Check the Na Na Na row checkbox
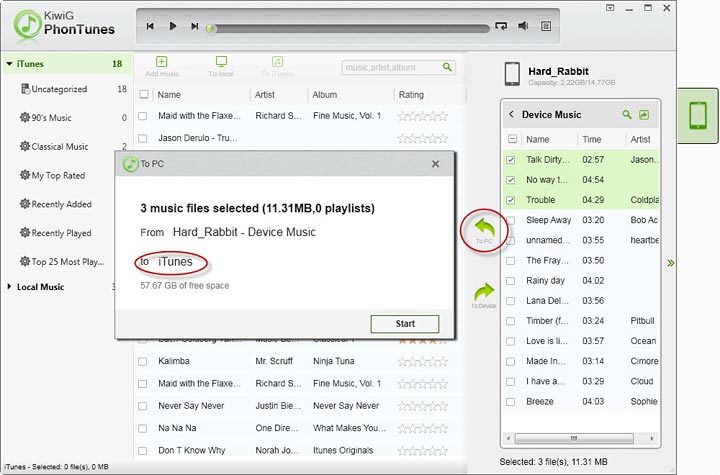The image size is (720, 475). (143, 429)
